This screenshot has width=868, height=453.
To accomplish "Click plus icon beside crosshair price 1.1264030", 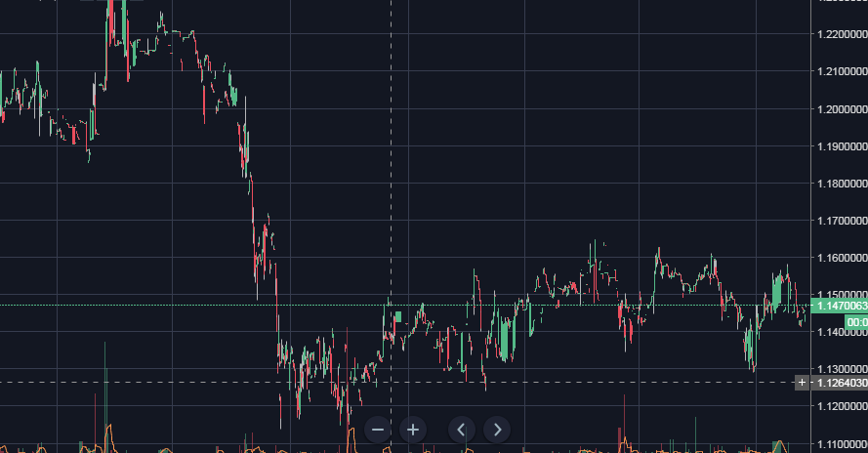I will tap(802, 383).
